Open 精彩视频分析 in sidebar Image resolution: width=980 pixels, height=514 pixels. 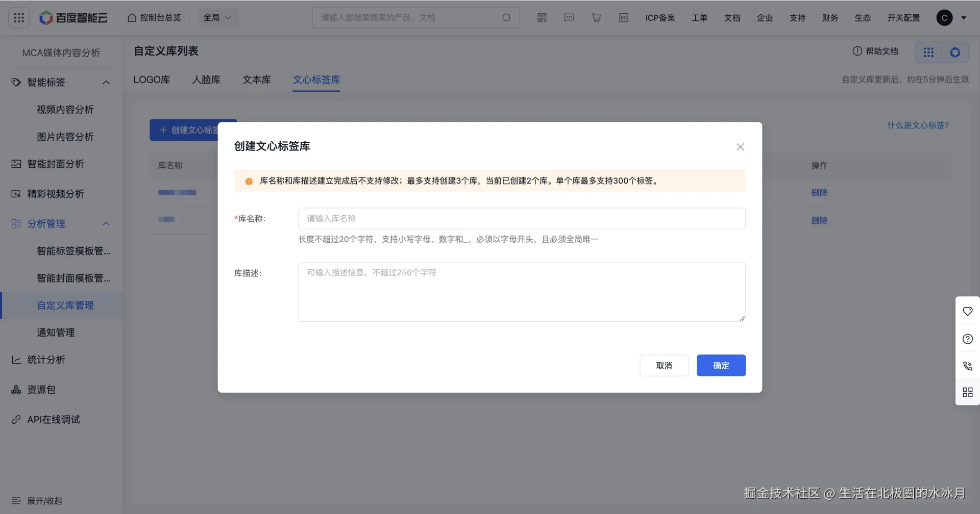point(55,194)
